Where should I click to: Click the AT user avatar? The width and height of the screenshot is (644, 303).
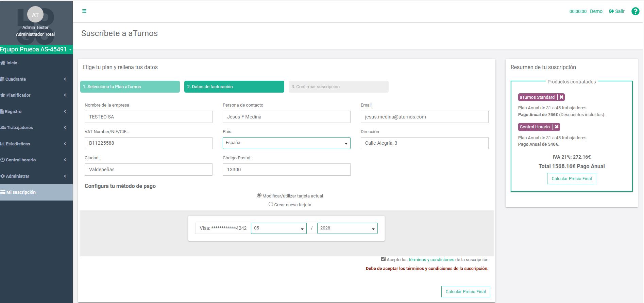35,15
